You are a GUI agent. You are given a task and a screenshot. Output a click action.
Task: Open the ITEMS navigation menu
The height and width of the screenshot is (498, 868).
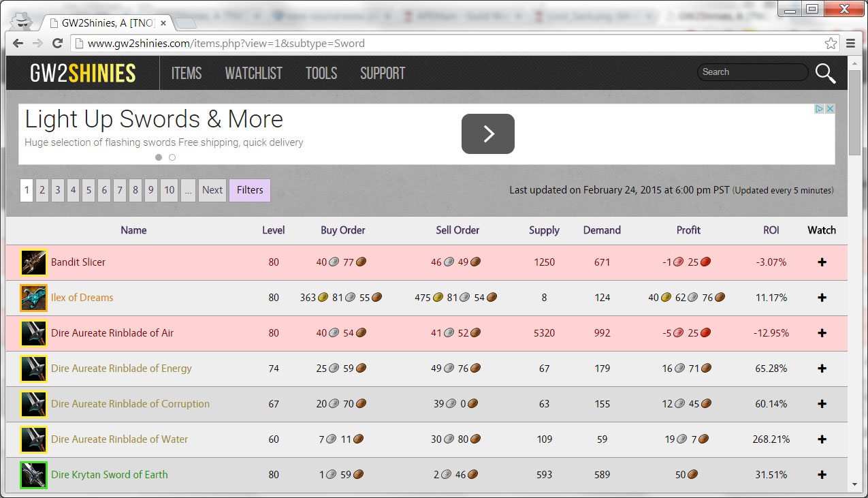(187, 73)
